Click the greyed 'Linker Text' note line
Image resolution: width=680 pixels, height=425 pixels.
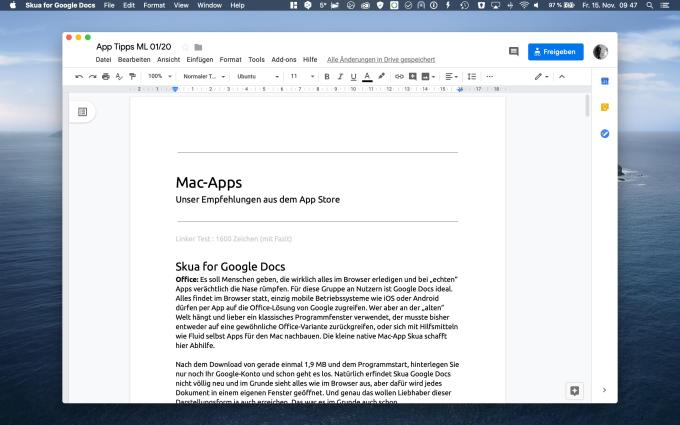(x=234, y=239)
